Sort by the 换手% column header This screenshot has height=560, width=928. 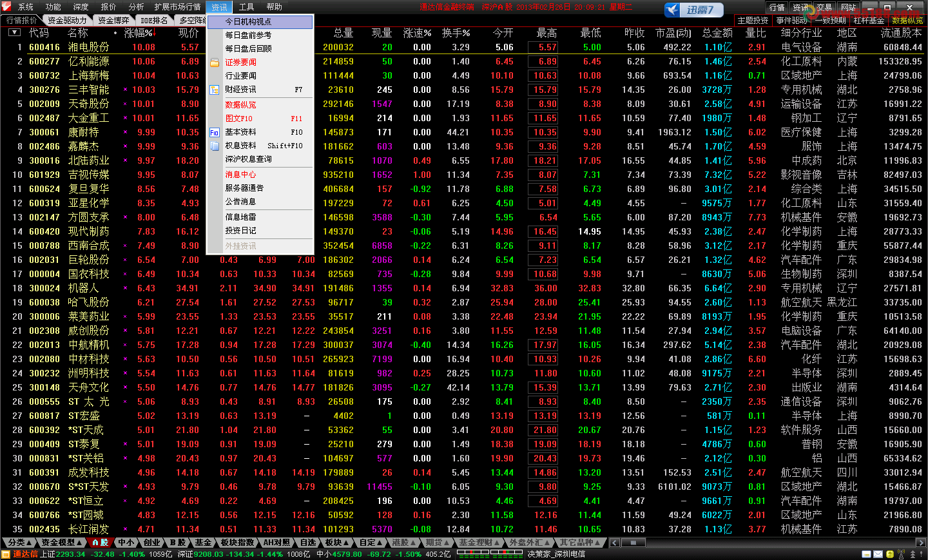click(456, 32)
